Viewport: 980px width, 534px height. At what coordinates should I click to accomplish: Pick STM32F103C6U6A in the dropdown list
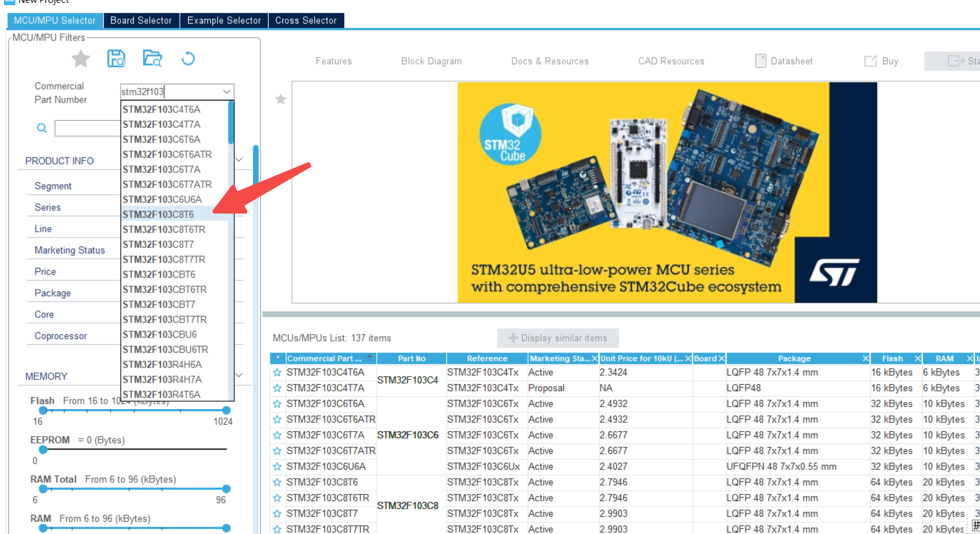175,199
